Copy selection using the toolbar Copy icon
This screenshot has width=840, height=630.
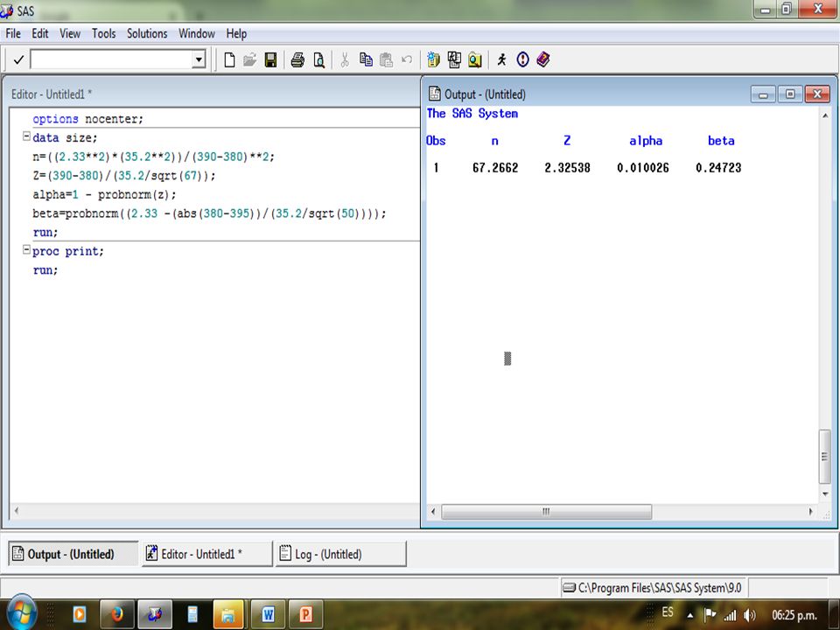(x=366, y=59)
